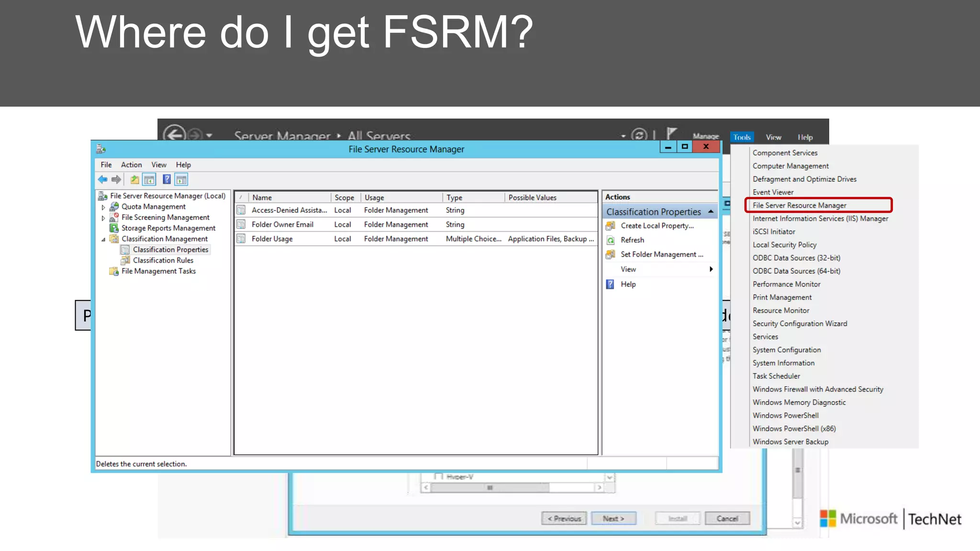Click the Cancel button in wizard
The image size is (980, 551).
727,518
